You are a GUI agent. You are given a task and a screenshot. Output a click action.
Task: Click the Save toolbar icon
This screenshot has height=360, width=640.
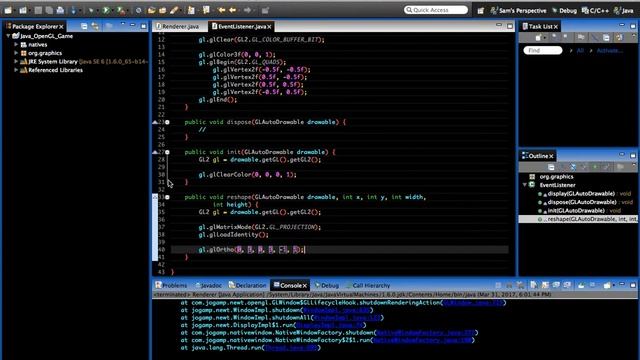click(x=38, y=10)
